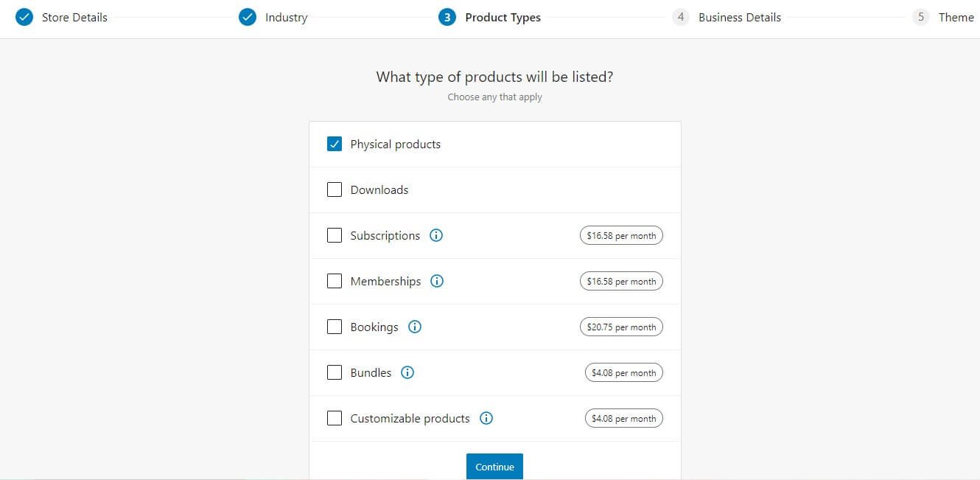Click the info icon next to Subscriptions
980x480 pixels.
(436, 236)
